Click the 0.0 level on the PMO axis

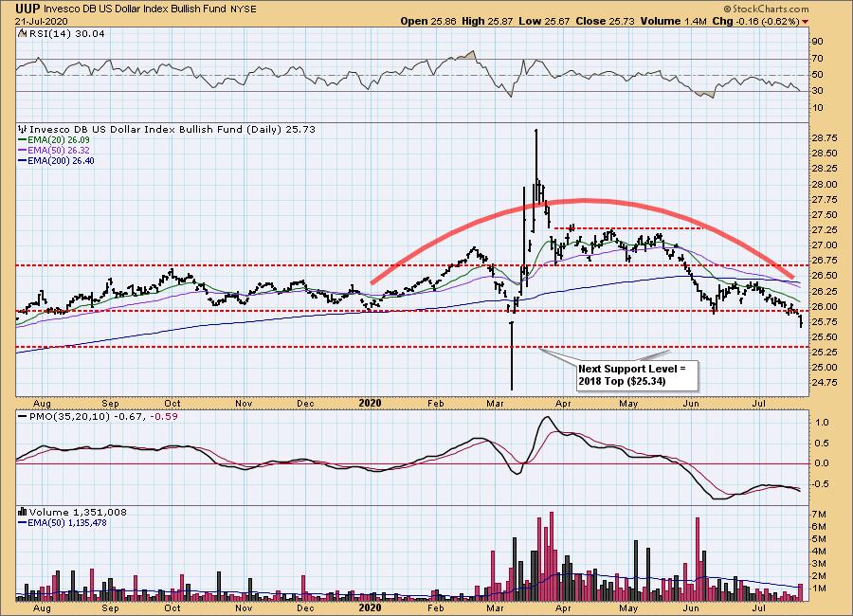pos(822,463)
